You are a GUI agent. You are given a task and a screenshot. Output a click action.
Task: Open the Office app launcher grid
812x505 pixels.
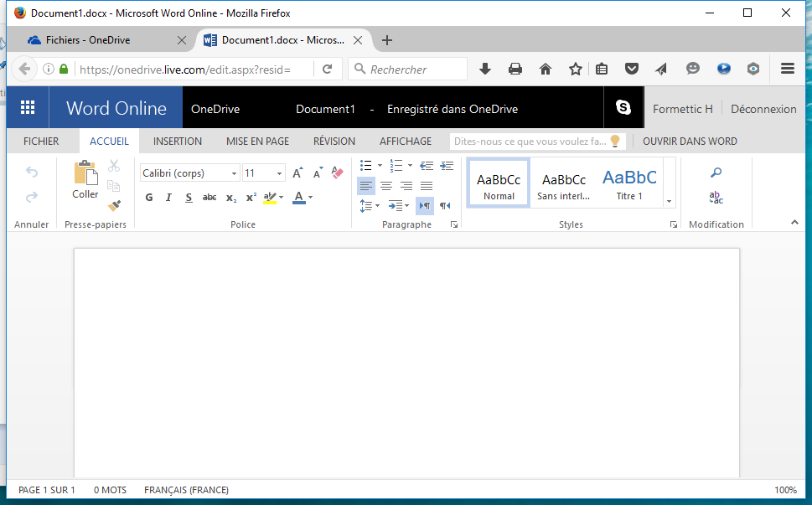(x=28, y=108)
